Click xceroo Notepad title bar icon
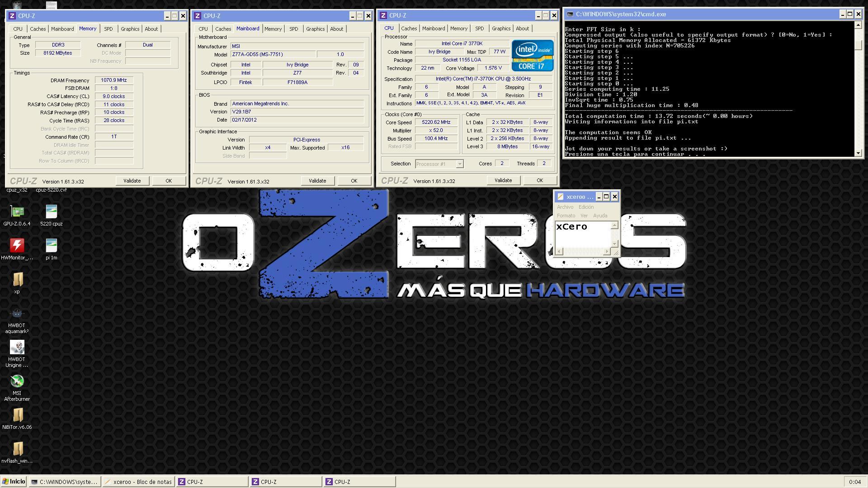The height and width of the screenshot is (488, 868). pyautogui.click(x=561, y=197)
